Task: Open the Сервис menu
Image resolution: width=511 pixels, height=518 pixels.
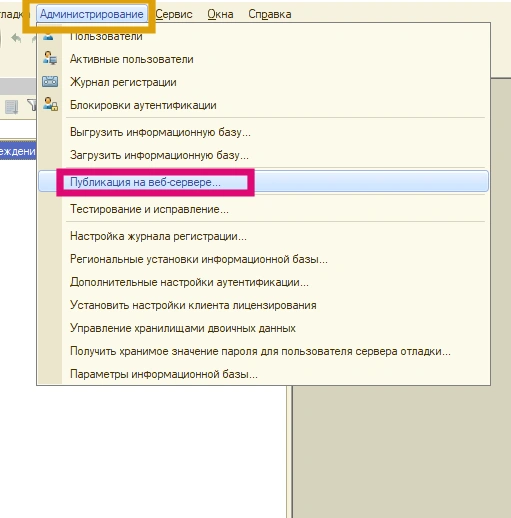Action: click(174, 14)
